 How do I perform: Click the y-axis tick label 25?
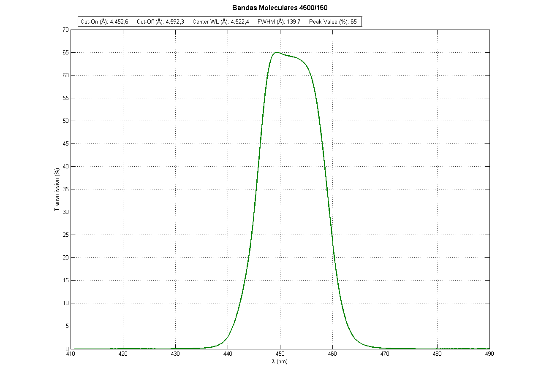click(x=65, y=235)
